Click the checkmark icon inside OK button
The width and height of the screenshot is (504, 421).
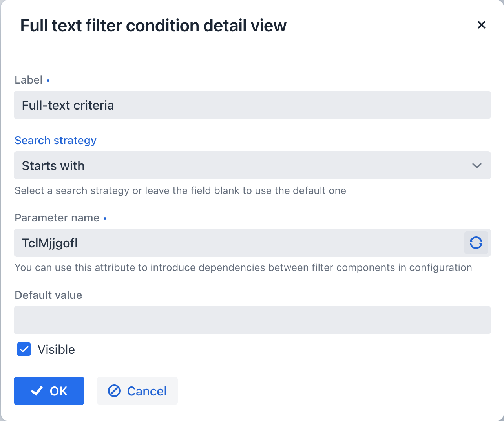37,391
